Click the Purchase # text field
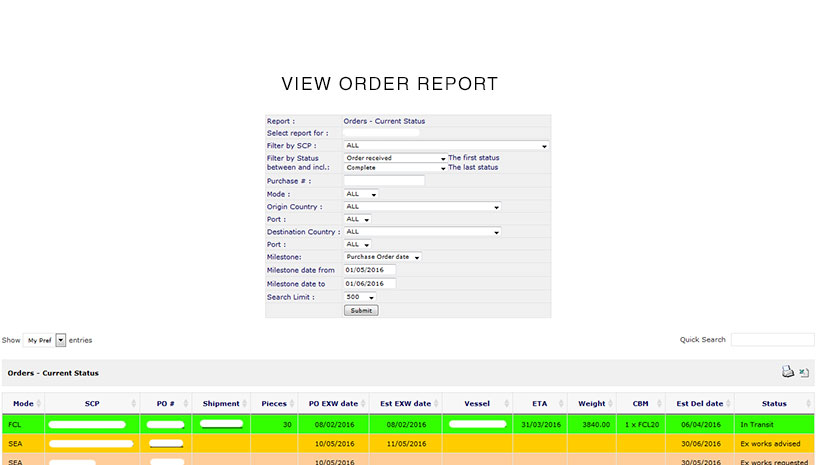819x465 pixels. (384, 181)
